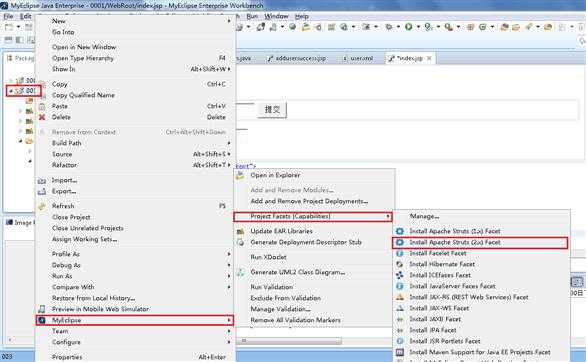This screenshot has height=362, width=586.
Task: Click the Generate UML2 Class Diagram icon
Action: (x=240, y=272)
